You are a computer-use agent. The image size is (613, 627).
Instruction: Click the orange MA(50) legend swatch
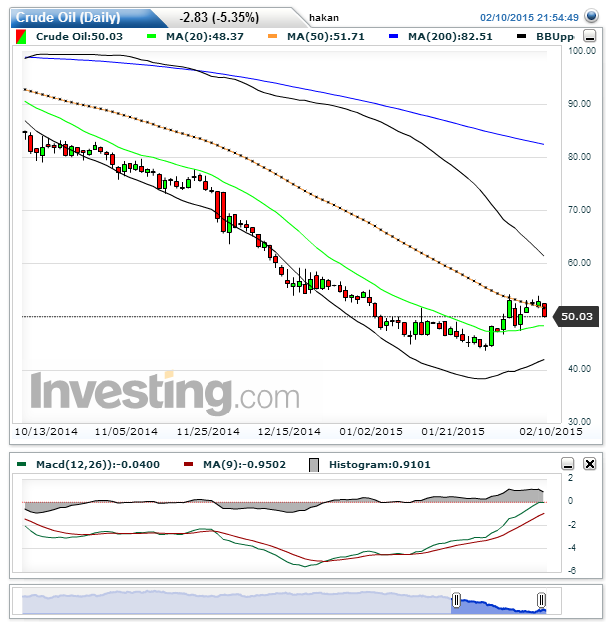point(272,36)
